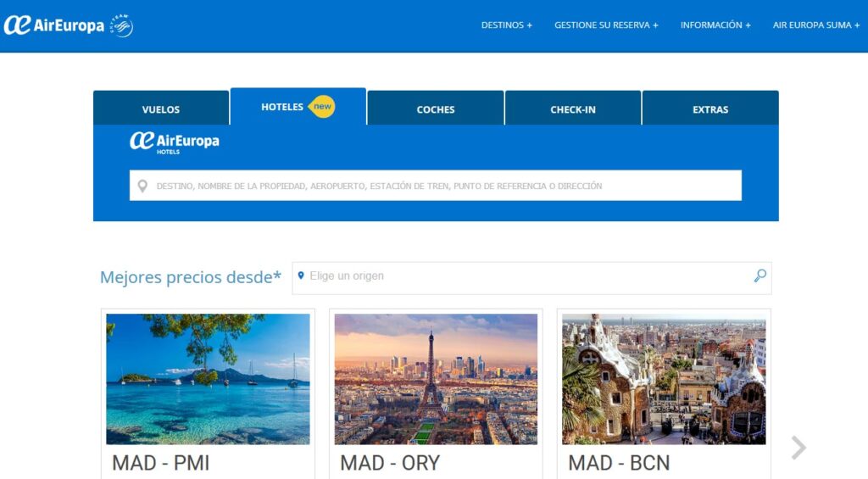This screenshot has width=868, height=479.
Task: Click the location pin in hotel search
Action: tap(142, 186)
